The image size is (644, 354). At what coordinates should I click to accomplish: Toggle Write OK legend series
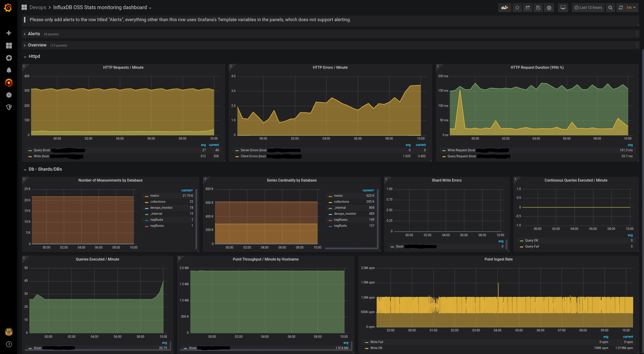click(x=376, y=348)
